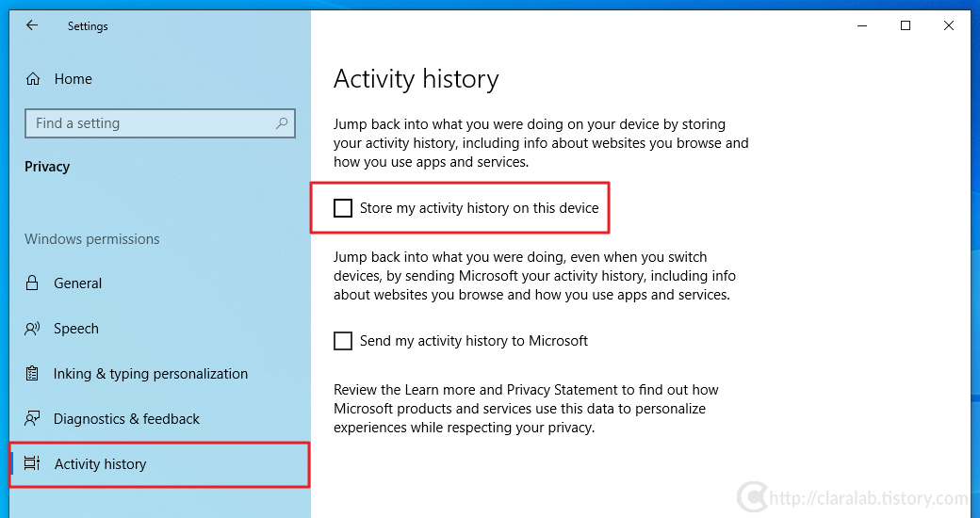This screenshot has height=518, width=980.
Task: Click the timeline icon beside Activity history
Action: pos(32,463)
